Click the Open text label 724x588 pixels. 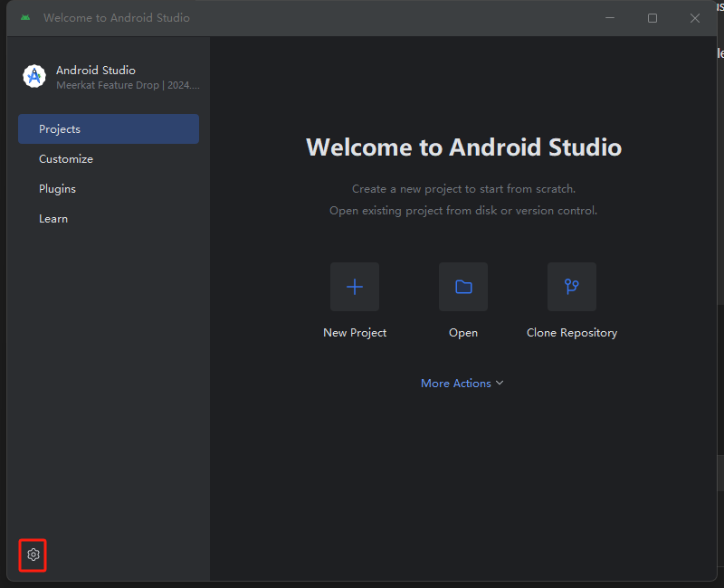click(463, 333)
